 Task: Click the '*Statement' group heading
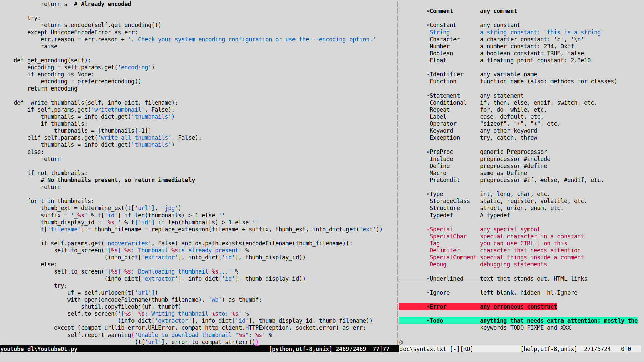click(x=443, y=96)
